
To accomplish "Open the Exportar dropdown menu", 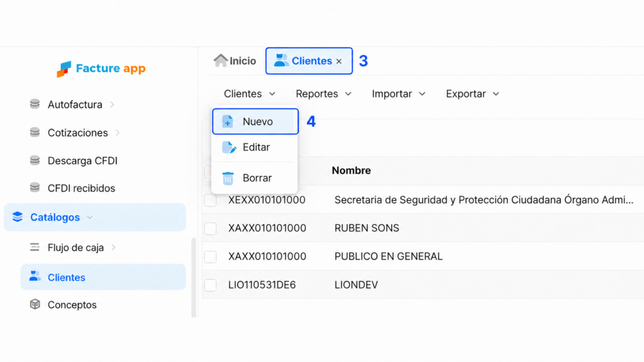I will [x=472, y=94].
